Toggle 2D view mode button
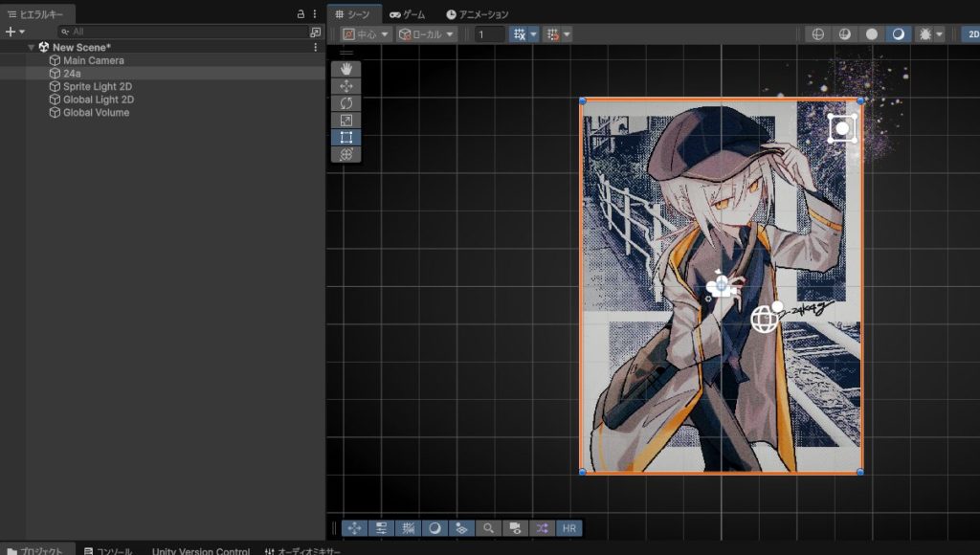Viewport: 980px width, 555px height. [x=971, y=33]
